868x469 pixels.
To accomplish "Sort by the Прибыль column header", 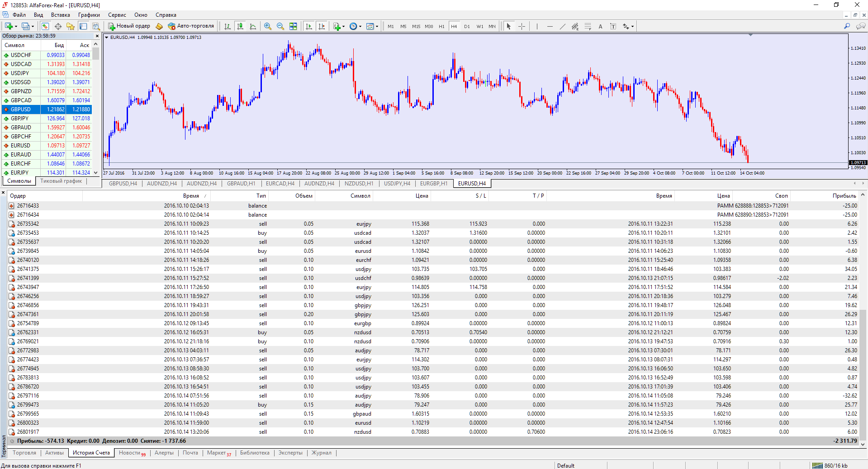I will 844,195.
